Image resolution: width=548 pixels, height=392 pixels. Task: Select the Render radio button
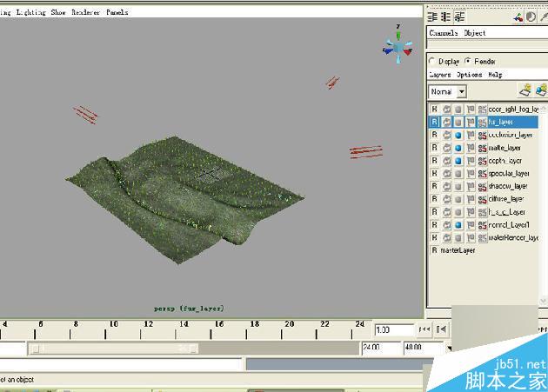[x=468, y=61]
